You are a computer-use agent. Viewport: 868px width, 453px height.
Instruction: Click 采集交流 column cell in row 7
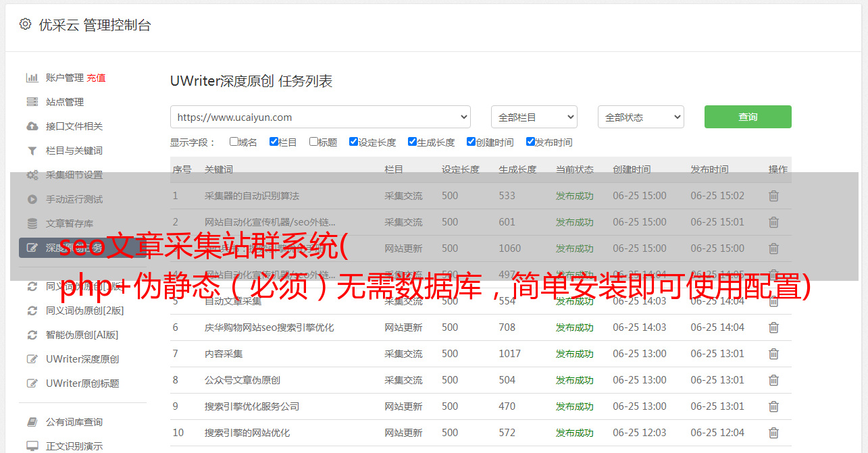pyautogui.click(x=403, y=354)
